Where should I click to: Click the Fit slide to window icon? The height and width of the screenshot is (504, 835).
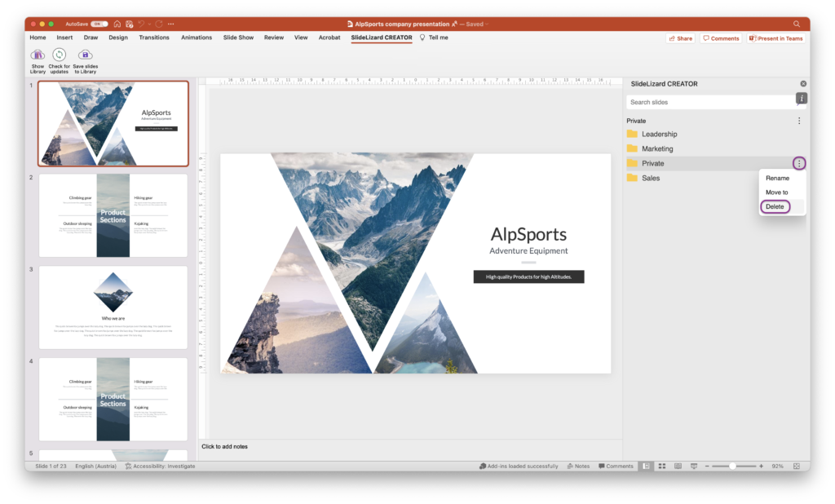797,466
